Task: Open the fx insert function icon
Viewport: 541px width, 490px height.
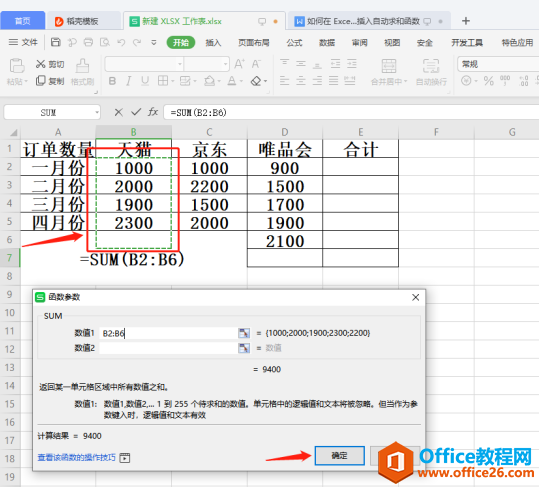Action: coord(153,112)
